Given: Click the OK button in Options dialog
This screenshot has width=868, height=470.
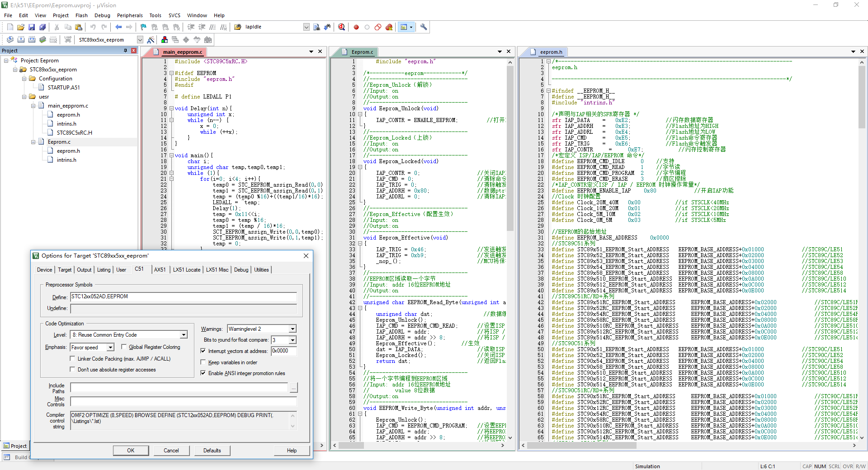Looking at the screenshot, I should coord(131,451).
